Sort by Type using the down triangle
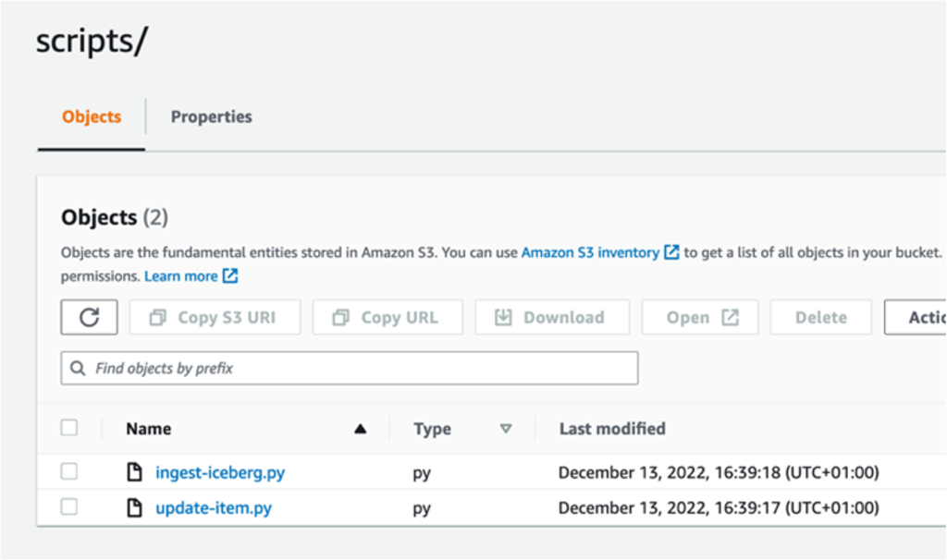947x560 pixels. (x=505, y=429)
